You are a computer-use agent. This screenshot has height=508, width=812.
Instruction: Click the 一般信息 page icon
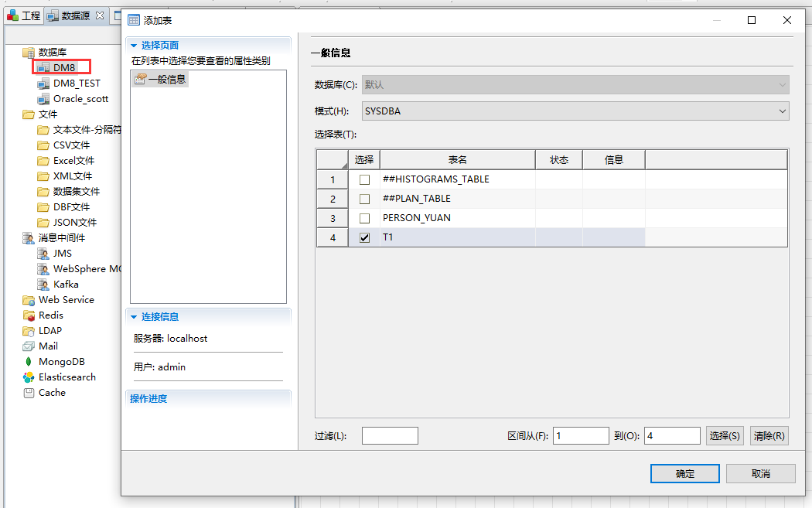pyautogui.click(x=140, y=79)
